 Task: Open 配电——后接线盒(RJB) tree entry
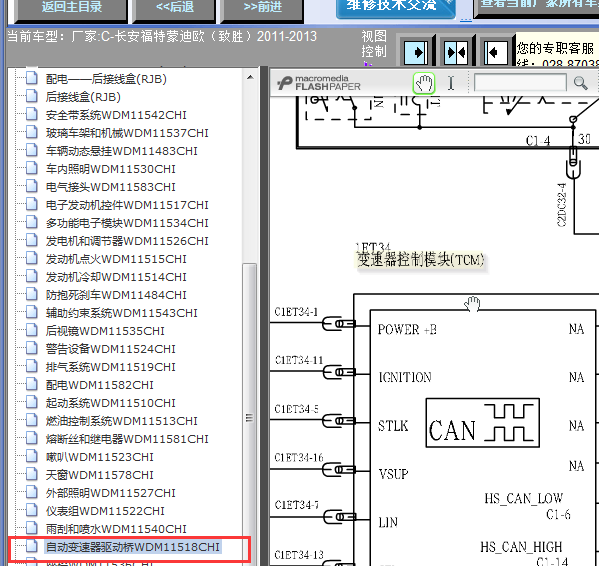(106, 79)
